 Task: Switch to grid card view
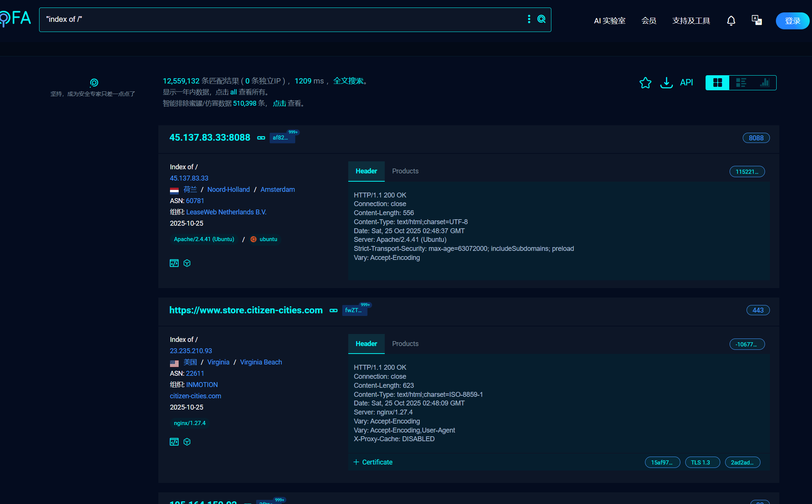tap(717, 83)
